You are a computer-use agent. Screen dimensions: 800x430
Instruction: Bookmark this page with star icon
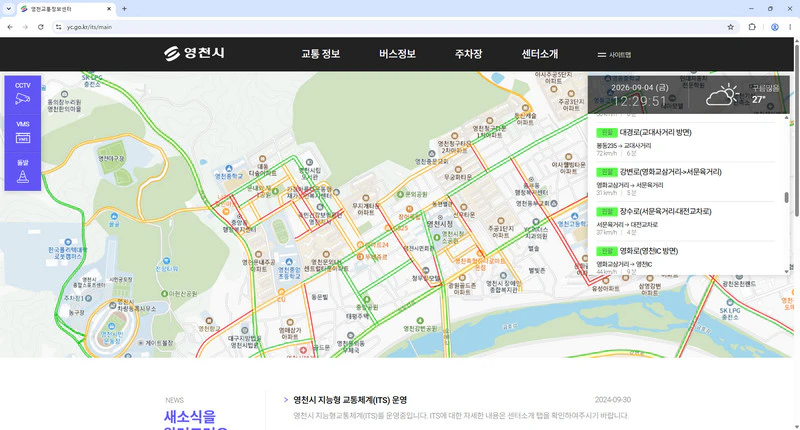coord(730,27)
